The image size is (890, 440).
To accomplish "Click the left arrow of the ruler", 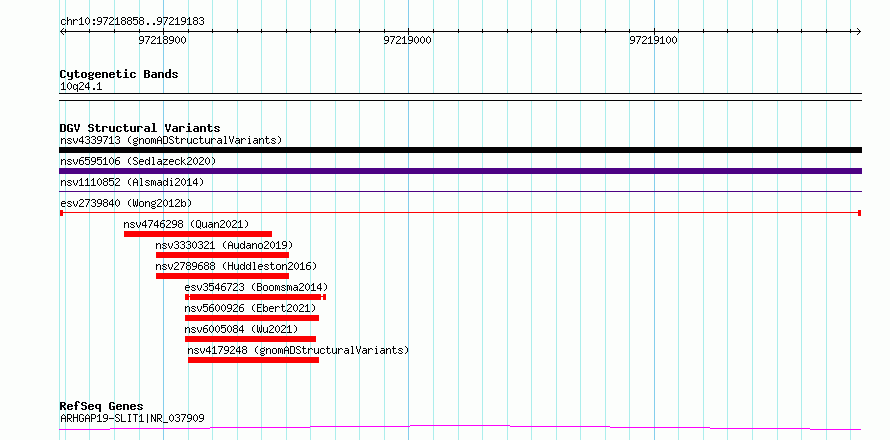I will [63, 32].
